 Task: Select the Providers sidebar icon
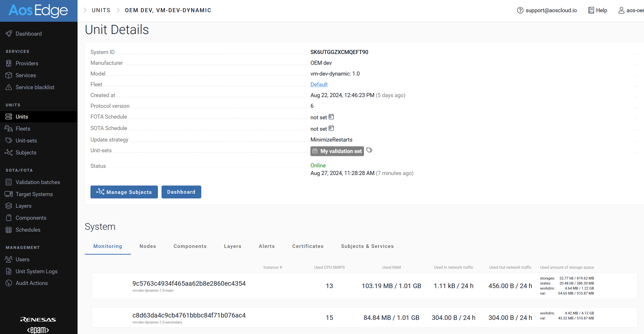[9, 63]
